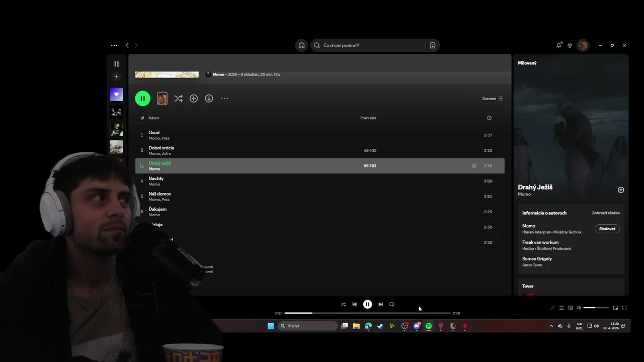Screen dimensions: 644x362
Task: Open credit entry Roman Grigely
Action: pyautogui.click(x=537, y=259)
